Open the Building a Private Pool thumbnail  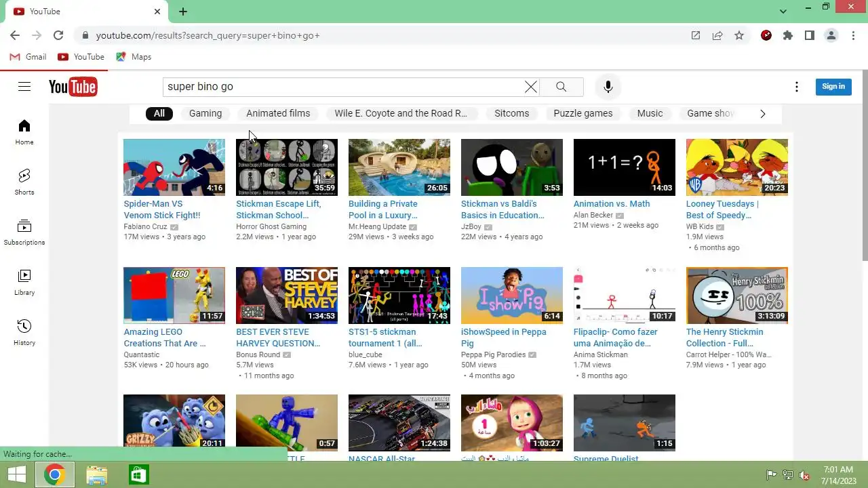coord(399,167)
